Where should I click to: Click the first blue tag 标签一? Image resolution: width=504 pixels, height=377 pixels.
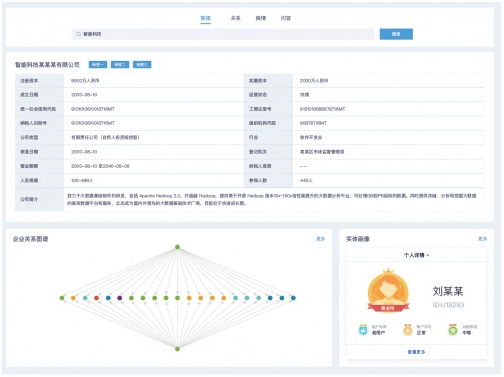[x=98, y=64]
